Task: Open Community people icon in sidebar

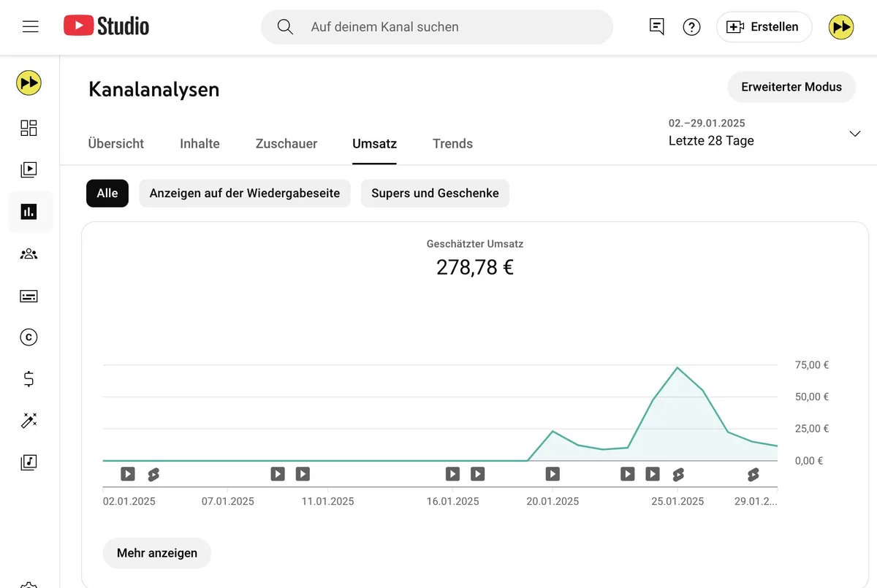Action: click(29, 254)
